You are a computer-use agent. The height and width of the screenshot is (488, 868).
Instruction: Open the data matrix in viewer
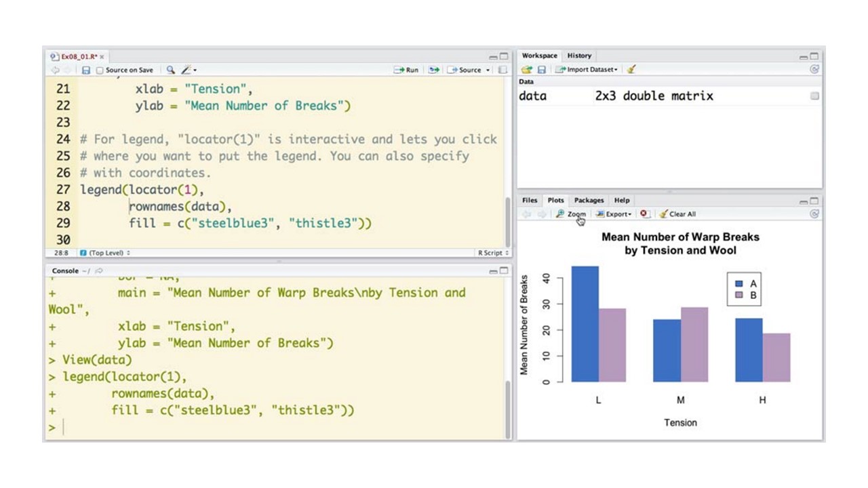pyautogui.click(x=532, y=96)
